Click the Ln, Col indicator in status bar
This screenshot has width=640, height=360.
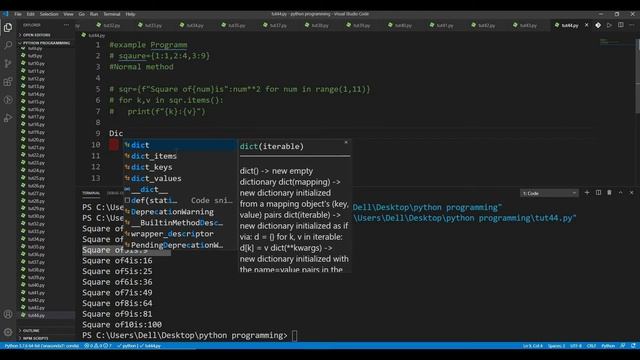click(533, 346)
